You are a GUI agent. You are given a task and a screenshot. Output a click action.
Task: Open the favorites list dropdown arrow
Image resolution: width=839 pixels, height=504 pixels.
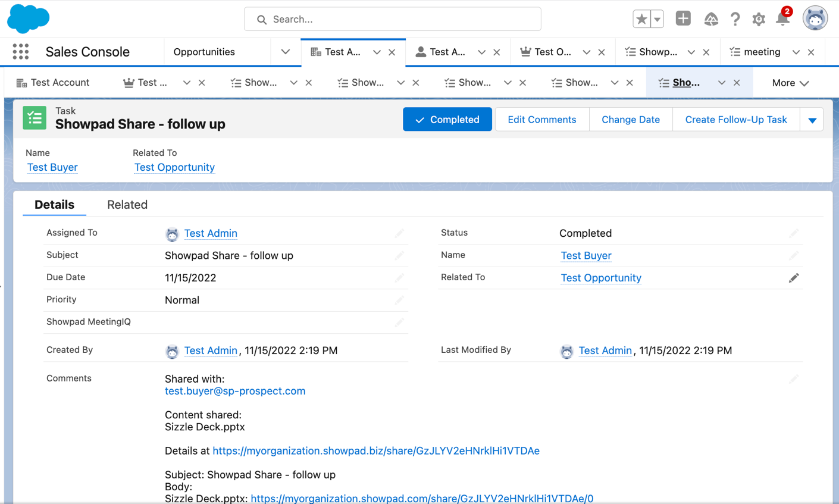656,18
